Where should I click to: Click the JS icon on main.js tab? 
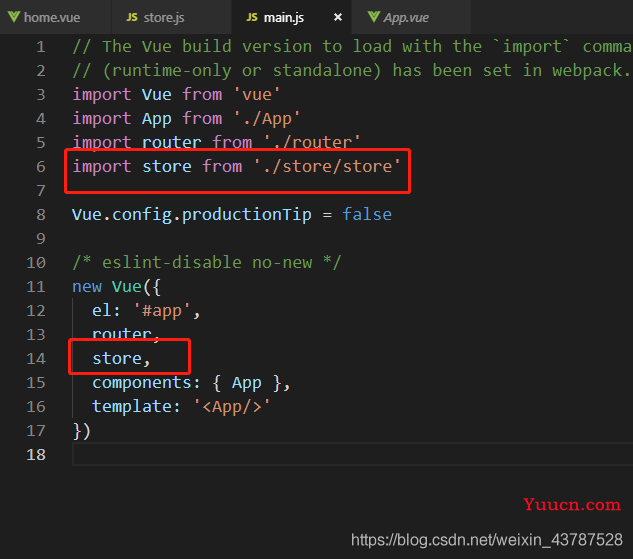pos(252,18)
